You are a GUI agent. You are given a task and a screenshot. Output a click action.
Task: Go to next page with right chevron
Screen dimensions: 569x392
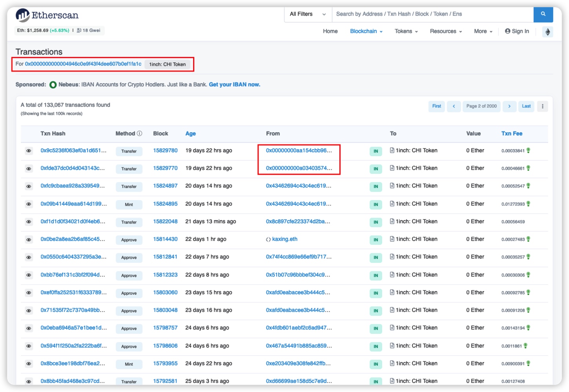[509, 106]
